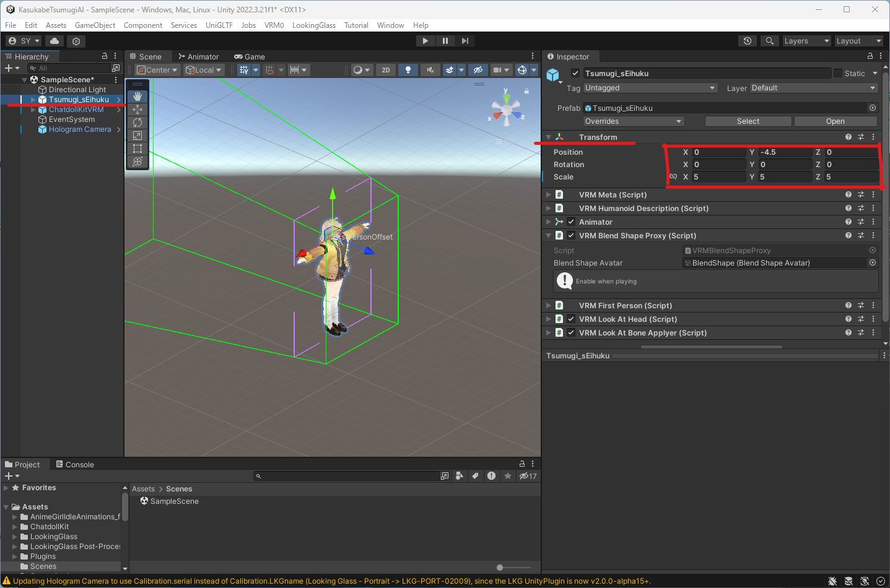Open the UniGLTF menu

(219, 25)
